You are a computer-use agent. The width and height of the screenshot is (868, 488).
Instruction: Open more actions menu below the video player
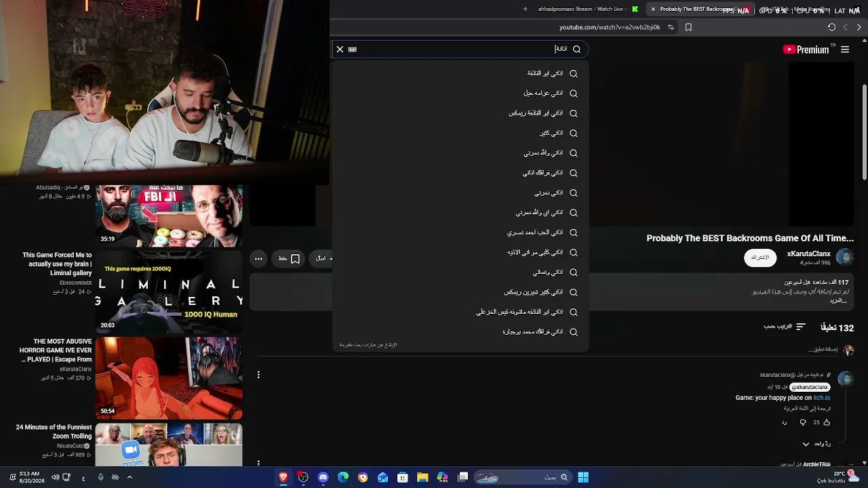pos(258,258)
